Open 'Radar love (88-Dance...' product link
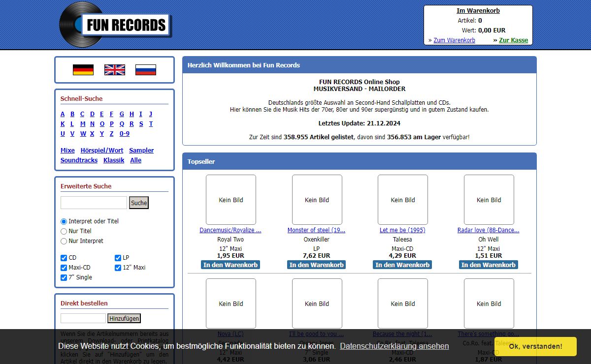 [x=489, y=230]
